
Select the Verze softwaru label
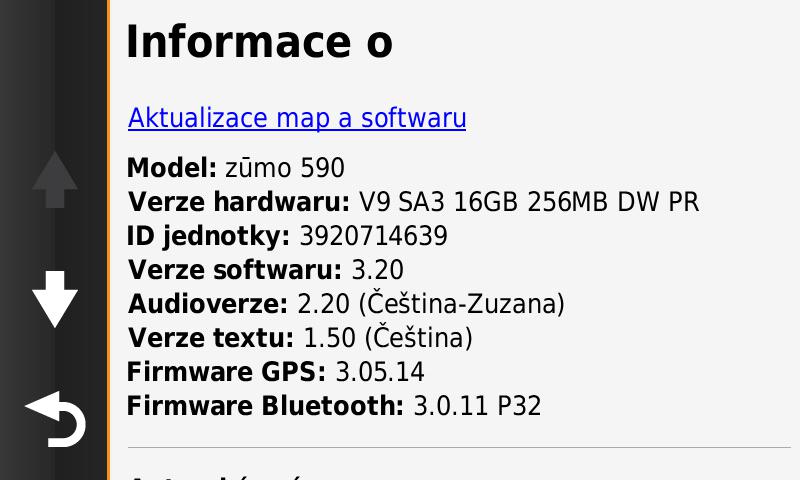pos(235,270)
